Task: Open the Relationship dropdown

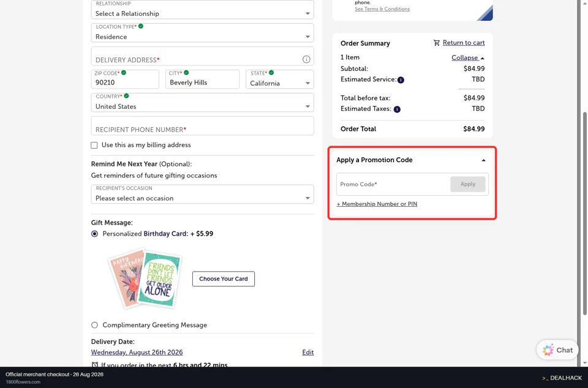Action: (203, 9)
